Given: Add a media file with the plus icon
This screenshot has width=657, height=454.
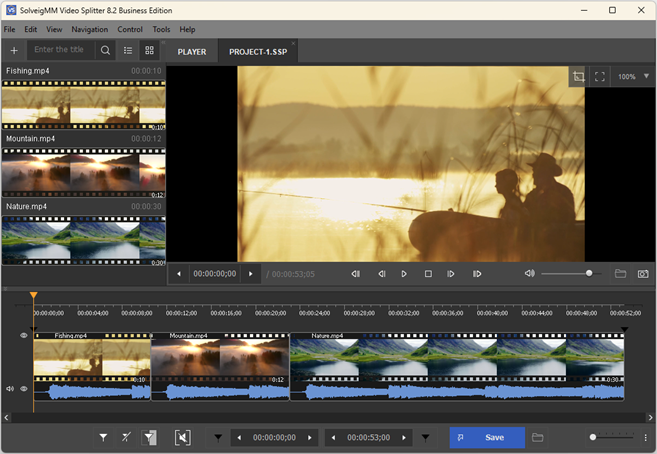Looking at the screenshot, I should click(x=14, y=50).
